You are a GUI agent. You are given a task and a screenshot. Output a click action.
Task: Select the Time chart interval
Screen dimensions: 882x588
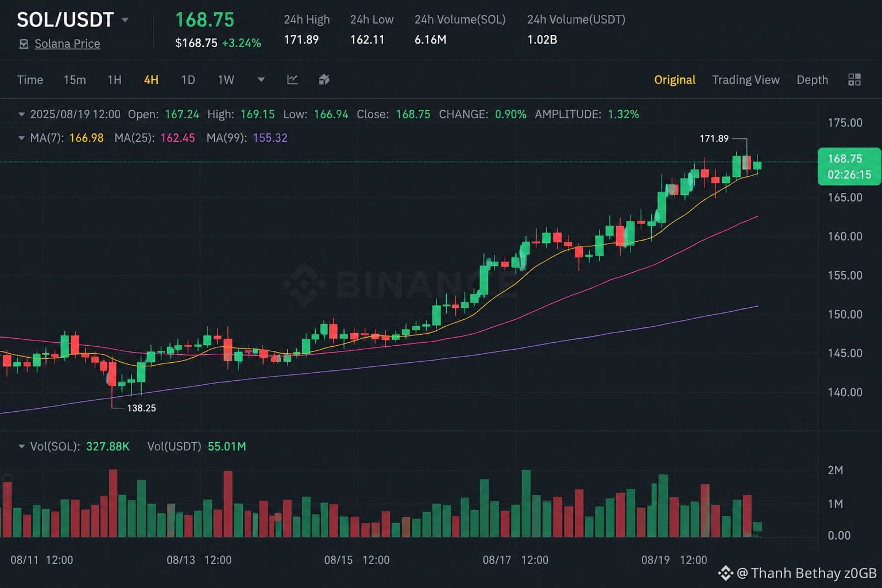[30, 80]
